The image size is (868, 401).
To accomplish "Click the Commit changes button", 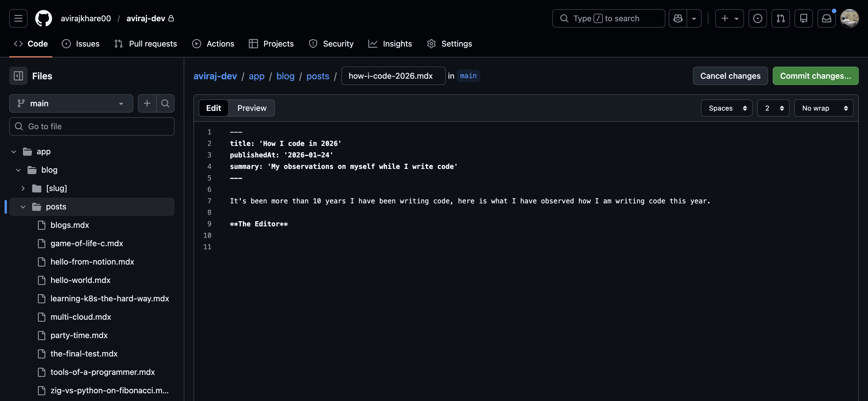I will (815, 76).
